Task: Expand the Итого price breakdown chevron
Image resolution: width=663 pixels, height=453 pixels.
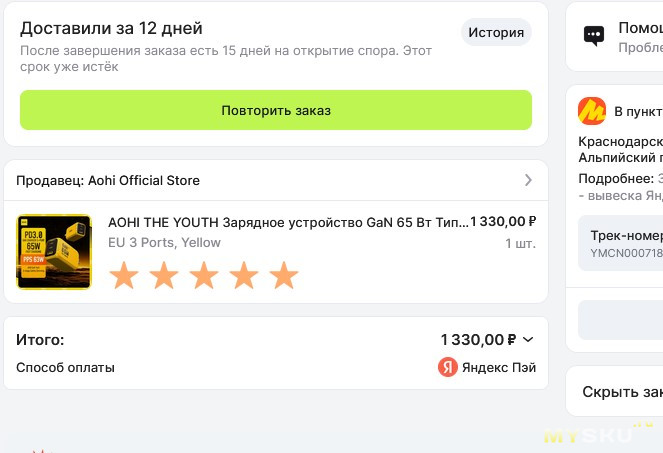Action: pyautogui.click(x=529, y=340)
